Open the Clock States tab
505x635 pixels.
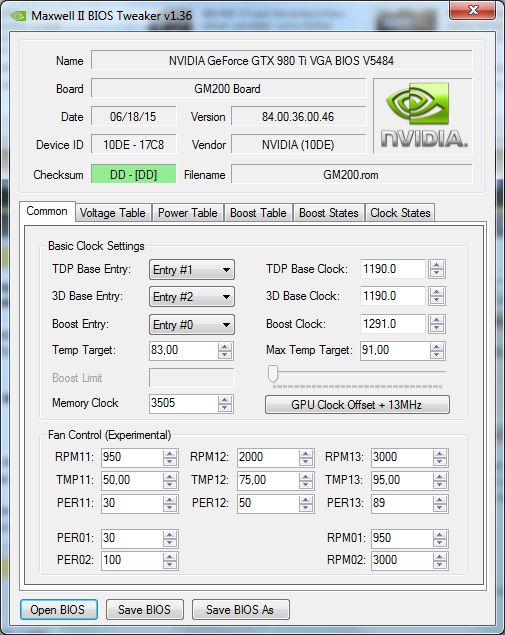[400, 213]
